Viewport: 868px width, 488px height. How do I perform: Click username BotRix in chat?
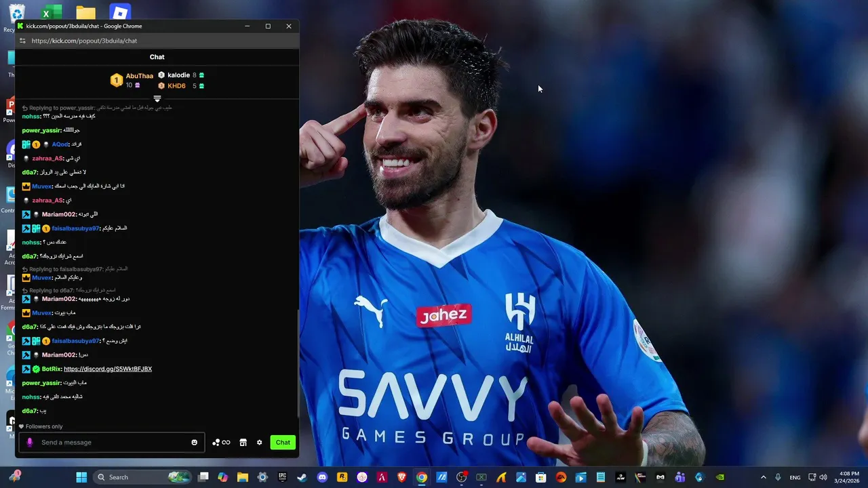click(x=51, y=369)
